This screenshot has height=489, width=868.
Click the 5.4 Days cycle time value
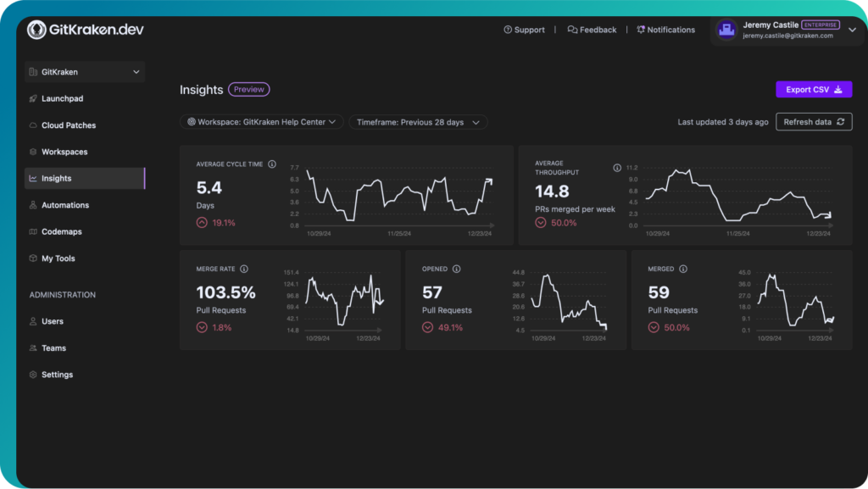209,188
